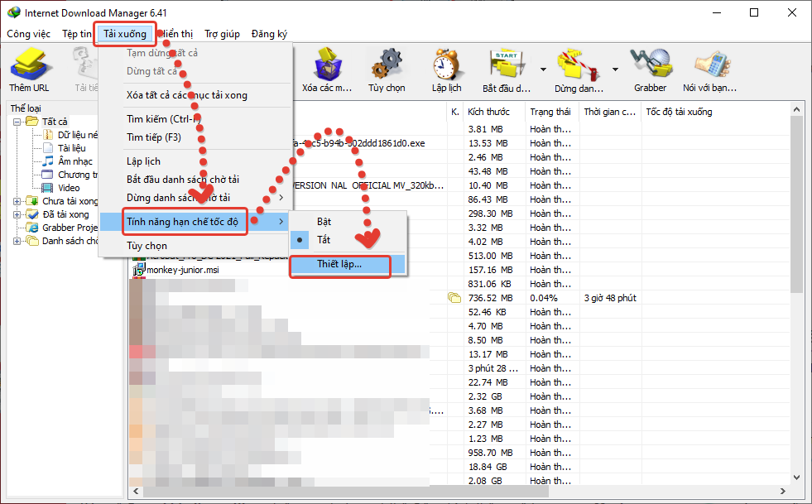Screen dimensions: 812x504
Task: Select the Video category in tree
Action: pos(69,188)
